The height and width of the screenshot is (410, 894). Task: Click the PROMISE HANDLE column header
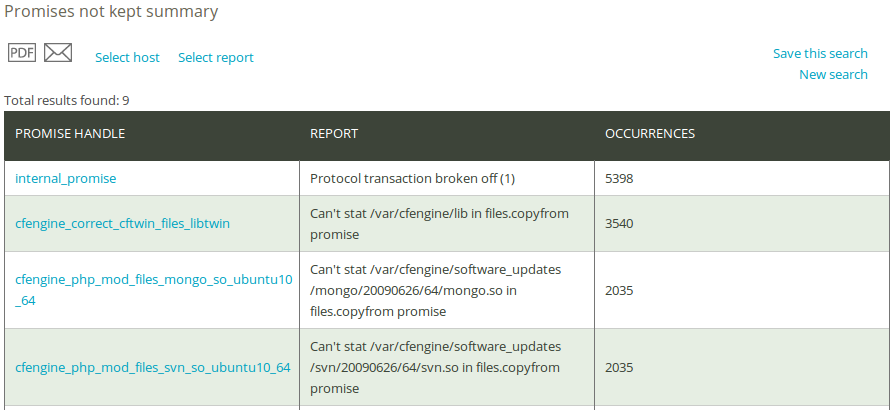pyautogui.click(x=70, y=133)
